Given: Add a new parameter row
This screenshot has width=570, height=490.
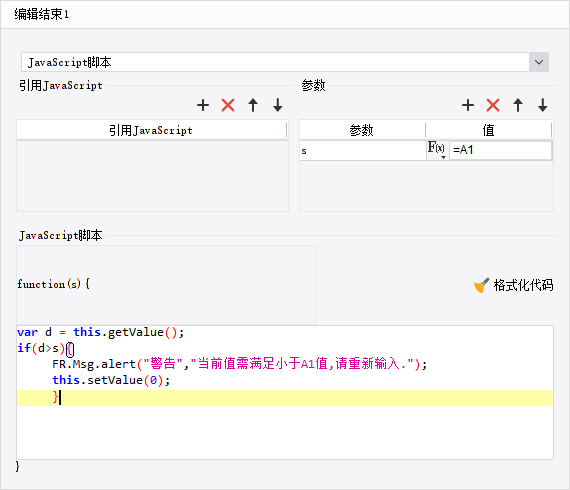Looking at the screenshot, I should tap(468, 105).
